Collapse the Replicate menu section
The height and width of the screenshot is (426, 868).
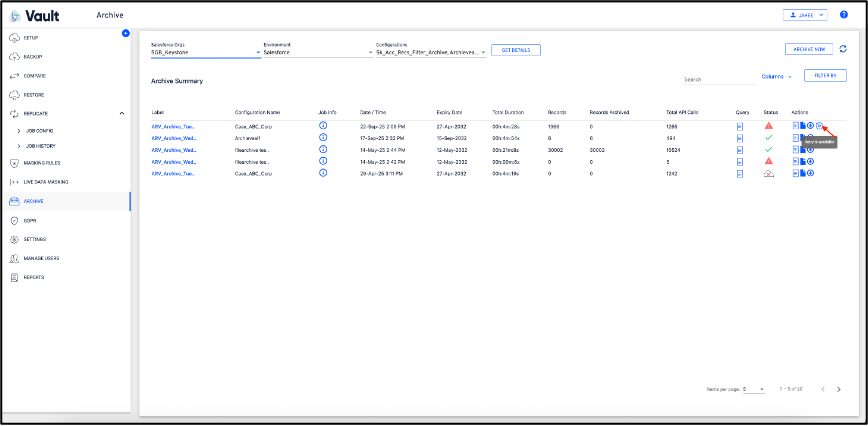point(121,114)
